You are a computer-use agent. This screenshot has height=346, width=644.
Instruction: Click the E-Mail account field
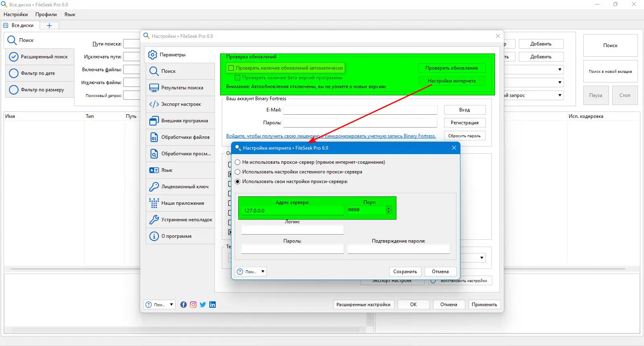(360, 110)
